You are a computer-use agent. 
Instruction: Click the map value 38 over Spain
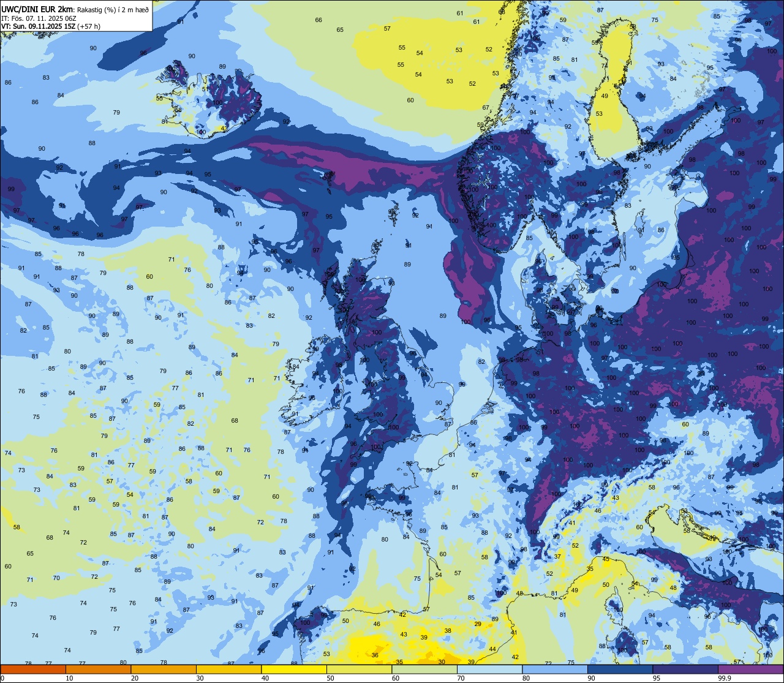point(448,630)
